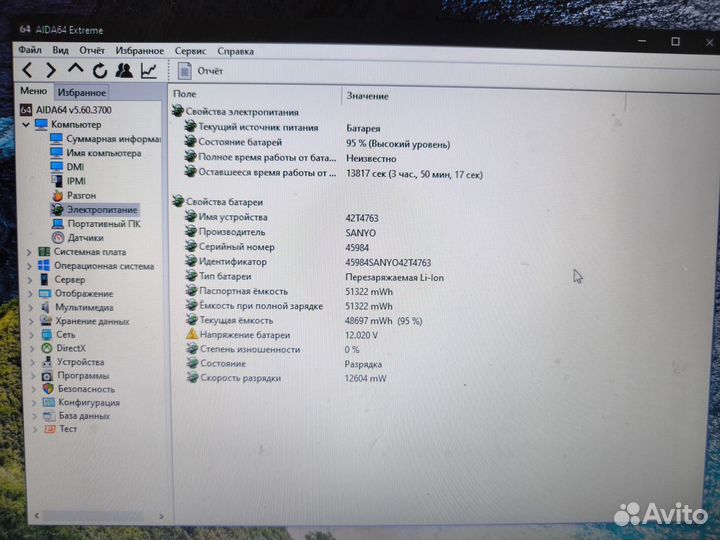This screenshot has height=540, width=720.
Task: Click the Электропитание icon in tree
Action: point(57,209)
